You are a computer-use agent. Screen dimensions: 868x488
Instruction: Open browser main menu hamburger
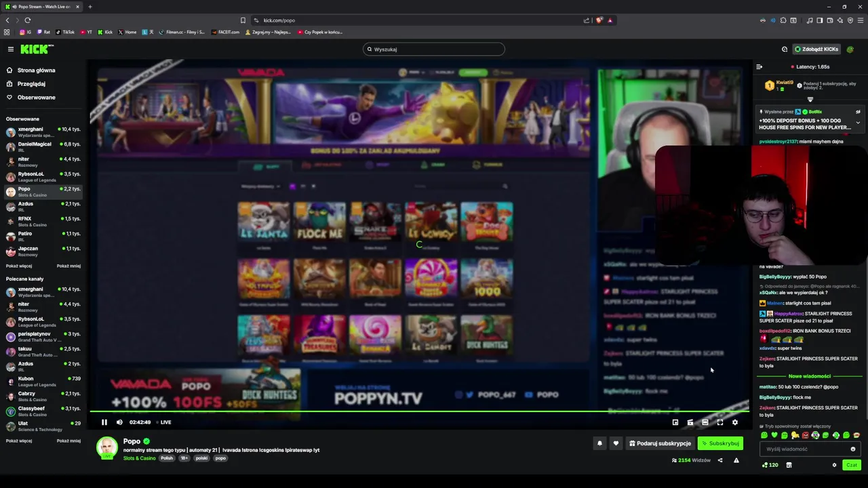tap(860, 20)
